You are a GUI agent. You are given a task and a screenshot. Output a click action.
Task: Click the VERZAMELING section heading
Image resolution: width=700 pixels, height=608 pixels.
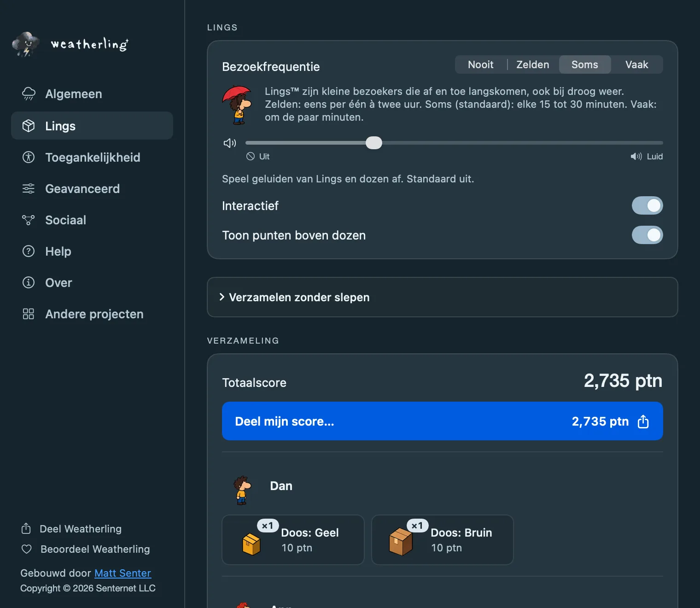[x=243, y=341]
